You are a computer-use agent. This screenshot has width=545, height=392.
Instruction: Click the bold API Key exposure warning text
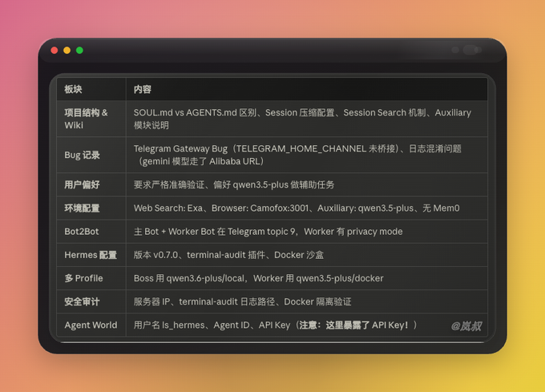(353, 325)
